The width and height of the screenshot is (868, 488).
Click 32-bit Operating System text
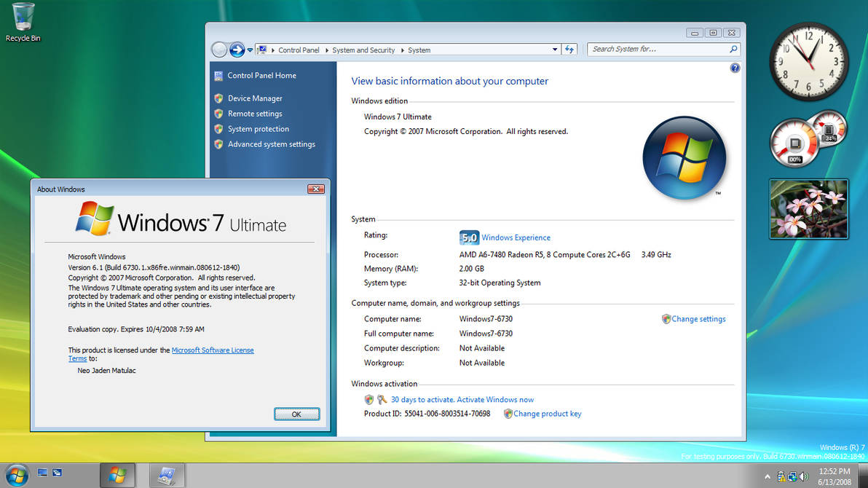(500, 283)
